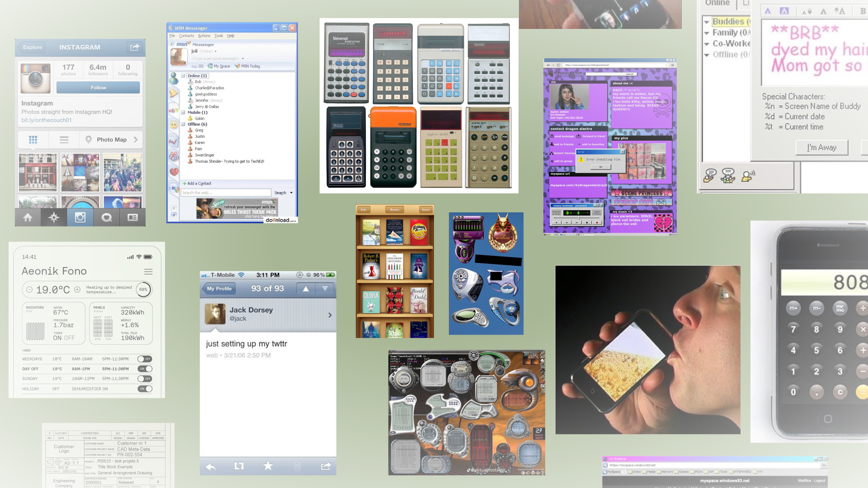868x488 pixels.
Task: Open Tools menu in MSN Messenger
Action: click(219, 36)
